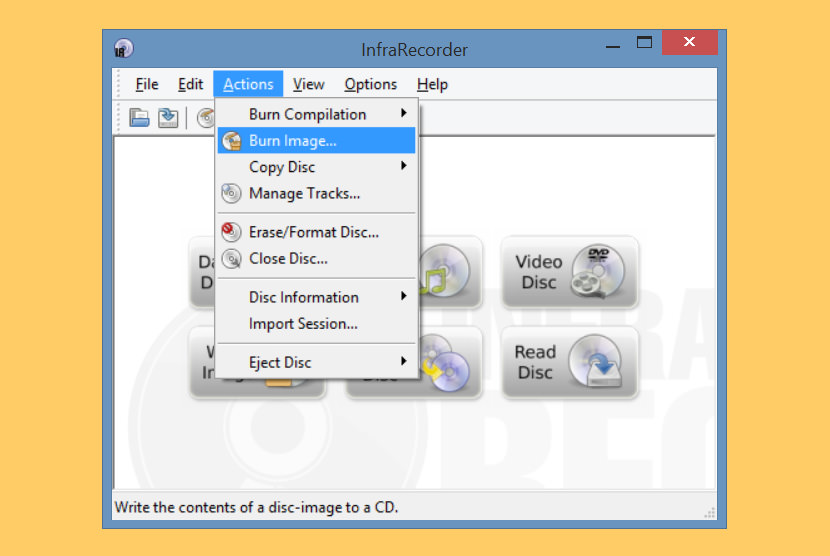This screenshot has width=830, height=556.
Task: Choose Eject Disc from the menu
Action: click(316, 362)
